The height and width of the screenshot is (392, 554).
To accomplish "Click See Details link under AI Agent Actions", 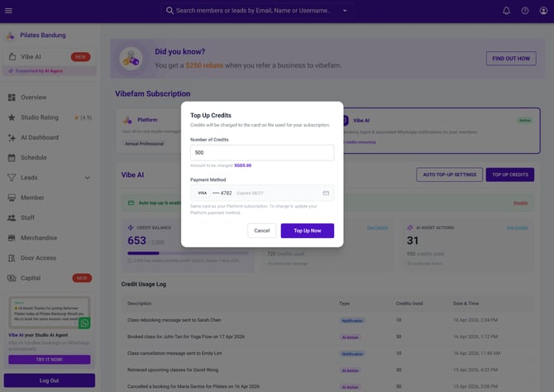I will 517,227.
